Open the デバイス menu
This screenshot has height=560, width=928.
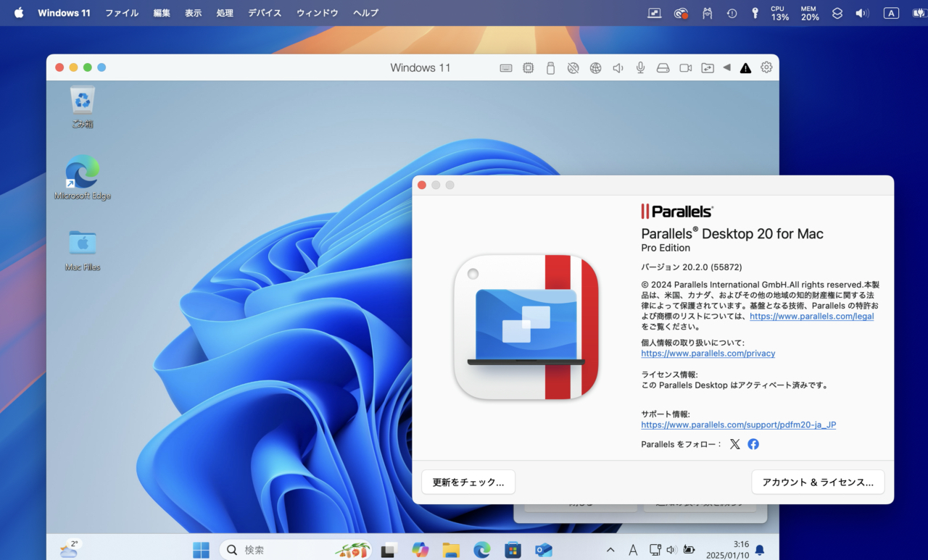(265, 13)
